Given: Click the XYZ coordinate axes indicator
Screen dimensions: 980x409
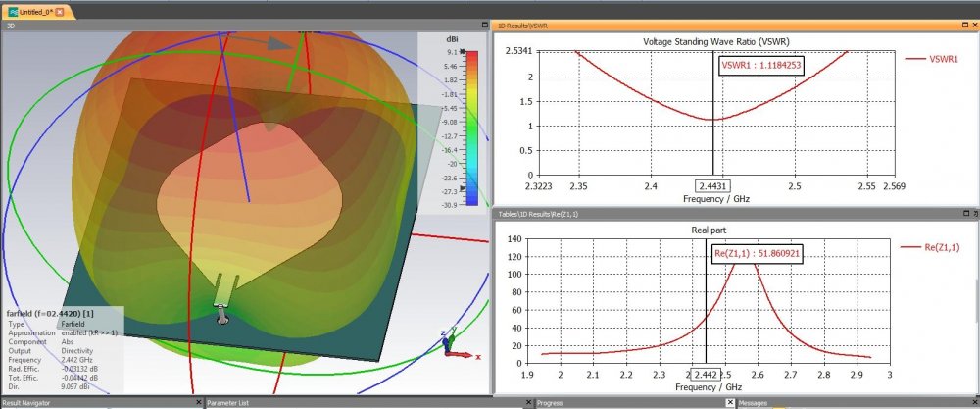Looking at the screenshot, I should (458, 344).
